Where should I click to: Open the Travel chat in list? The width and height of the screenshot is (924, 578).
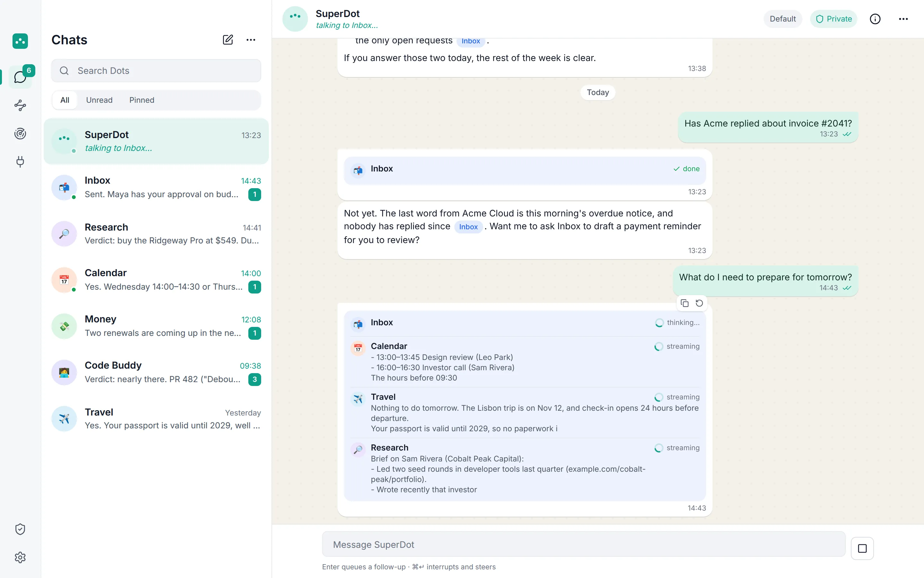156,419
